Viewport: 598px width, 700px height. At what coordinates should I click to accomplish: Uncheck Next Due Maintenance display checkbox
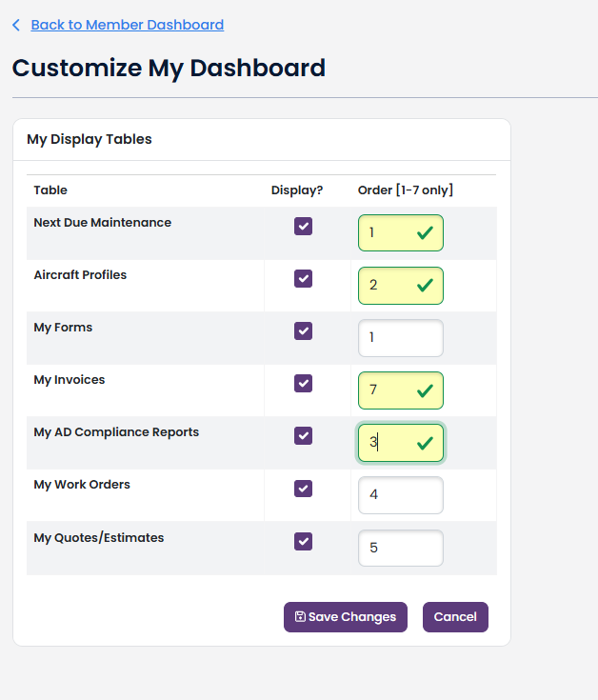303,227
